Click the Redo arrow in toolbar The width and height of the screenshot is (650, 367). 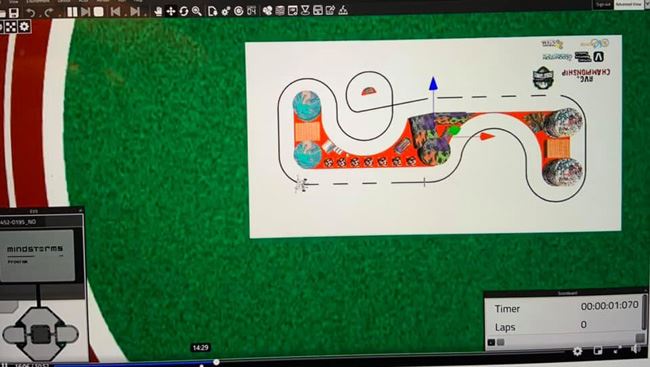[x=49, y=12]
